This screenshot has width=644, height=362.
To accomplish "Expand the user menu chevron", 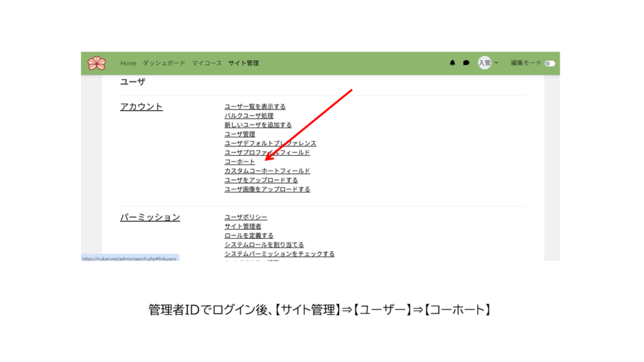I will (x=496, y=63).
